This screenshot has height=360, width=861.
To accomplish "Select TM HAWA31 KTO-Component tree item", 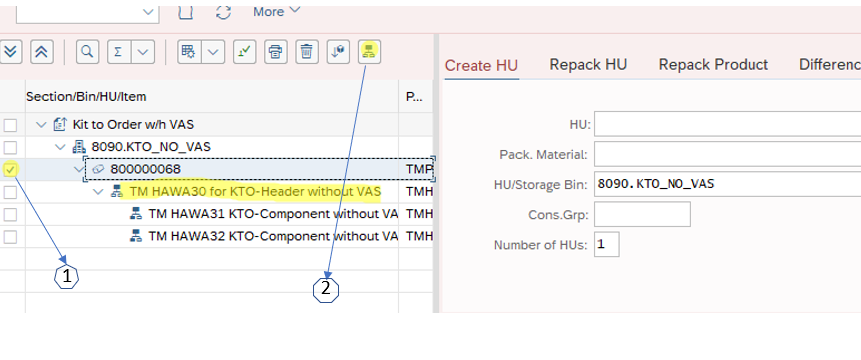I will (264, 214).
